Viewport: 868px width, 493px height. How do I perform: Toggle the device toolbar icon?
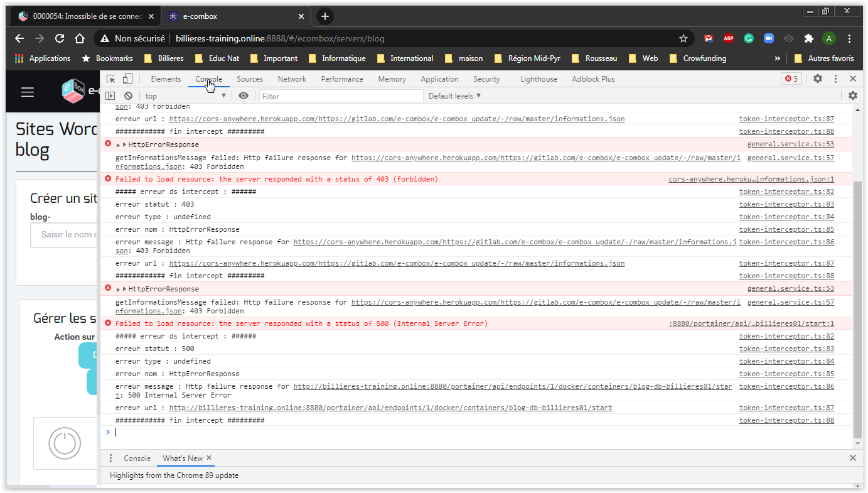127,79
